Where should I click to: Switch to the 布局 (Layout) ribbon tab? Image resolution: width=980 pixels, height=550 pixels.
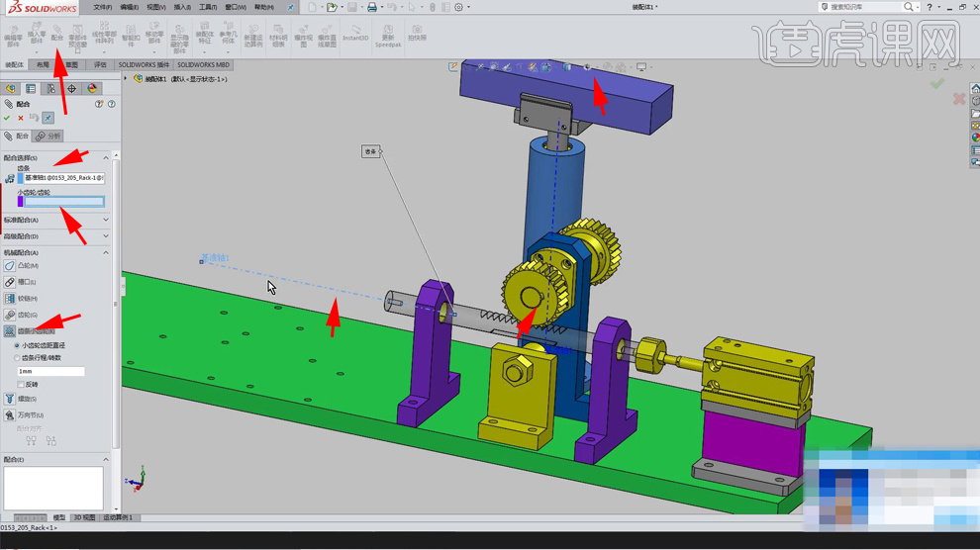click(43, 65)
